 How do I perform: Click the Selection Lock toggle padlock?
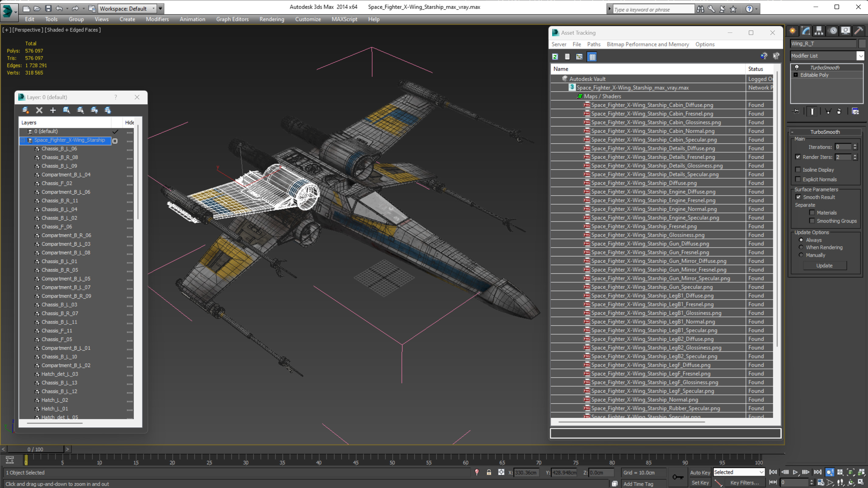click(x=489, y=472)
